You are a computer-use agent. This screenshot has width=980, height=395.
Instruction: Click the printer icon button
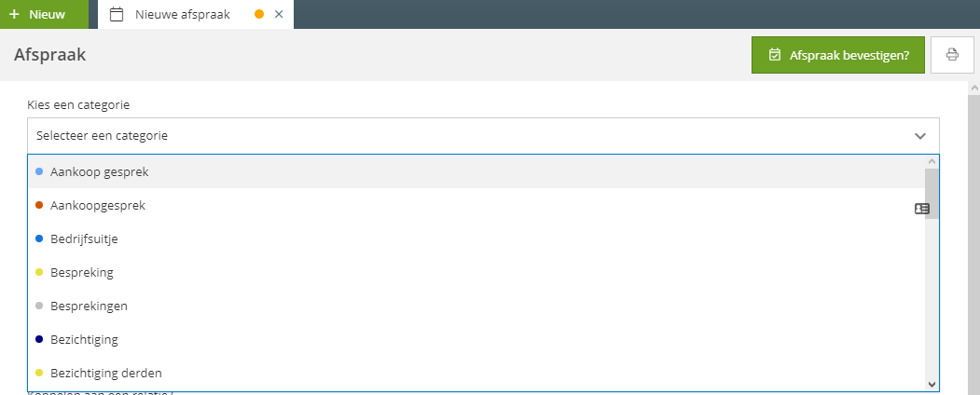952,55
